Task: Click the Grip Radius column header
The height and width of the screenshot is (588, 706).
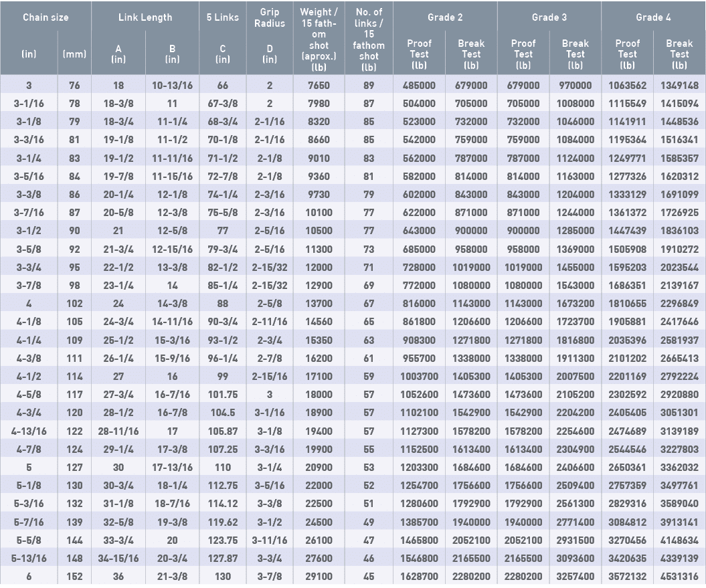Action: [x=270, y=17]
